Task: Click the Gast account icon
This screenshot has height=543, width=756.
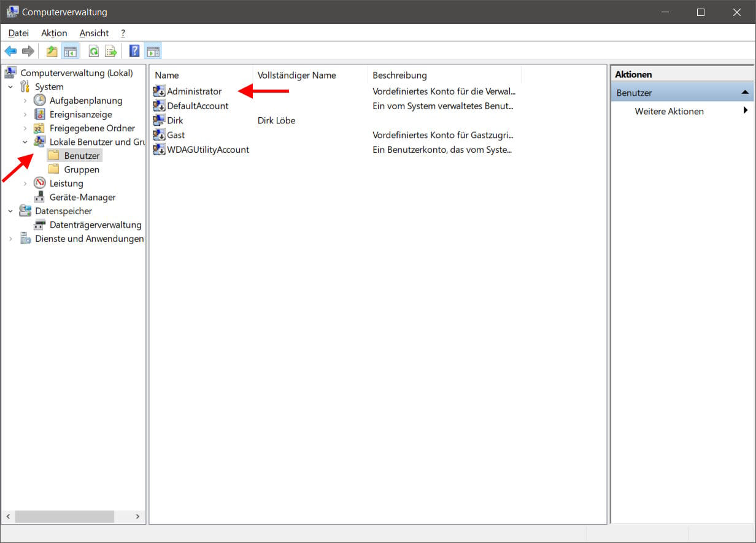Action: (x=160, y=135)
